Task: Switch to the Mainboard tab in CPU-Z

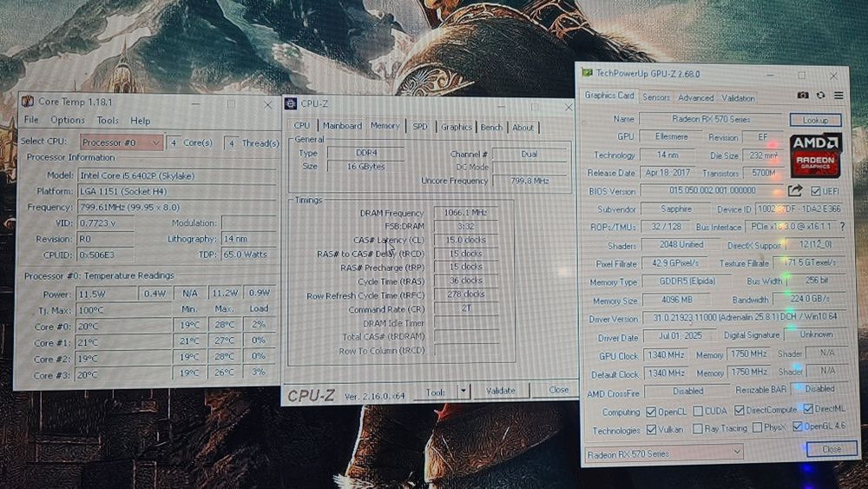Action: tap(342, 126)
